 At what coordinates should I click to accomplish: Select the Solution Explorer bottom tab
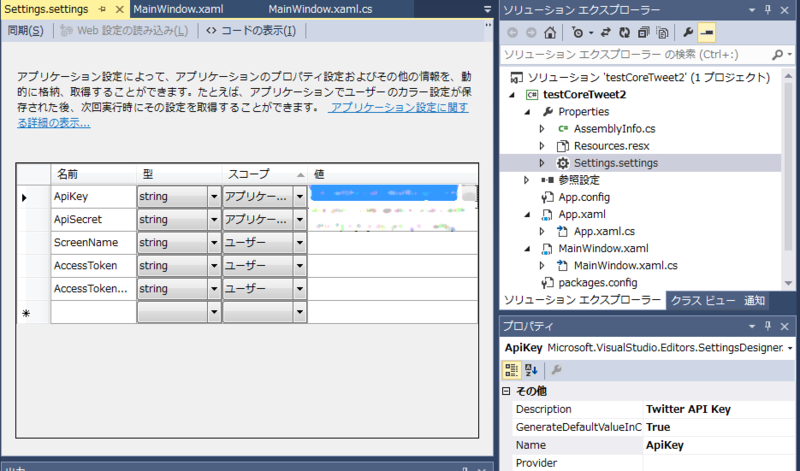pyautogui.click(x=582, y=300)
